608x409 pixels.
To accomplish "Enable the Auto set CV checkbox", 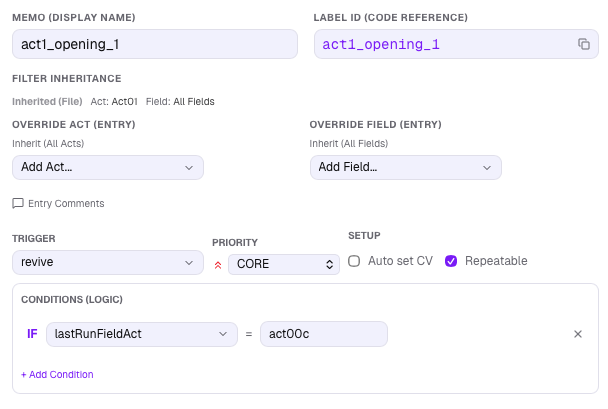I will pos(354,261).
